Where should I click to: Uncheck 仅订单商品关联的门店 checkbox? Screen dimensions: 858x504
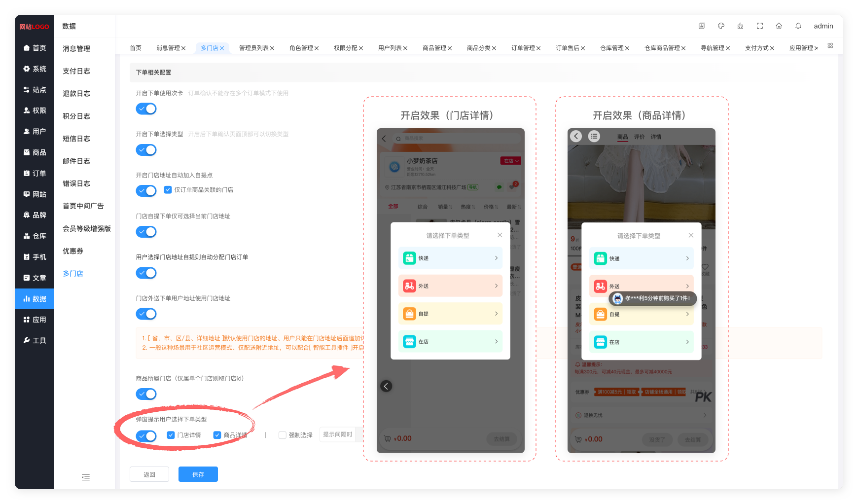pyautogui.click(x=168, y=190)
